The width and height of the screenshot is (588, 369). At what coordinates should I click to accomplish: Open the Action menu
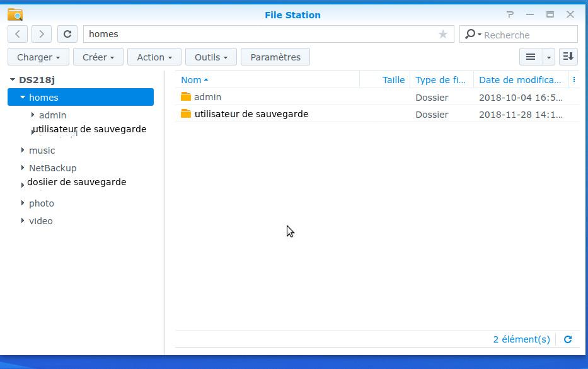tap(154, 57)
